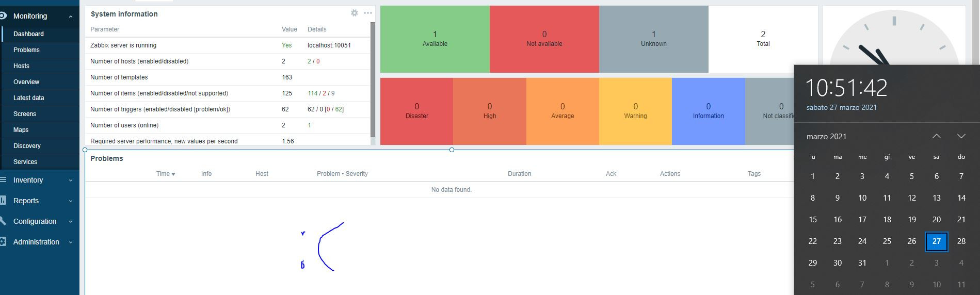Click the 163 templates value
This screenshot has height=295, width=980.
287,77
